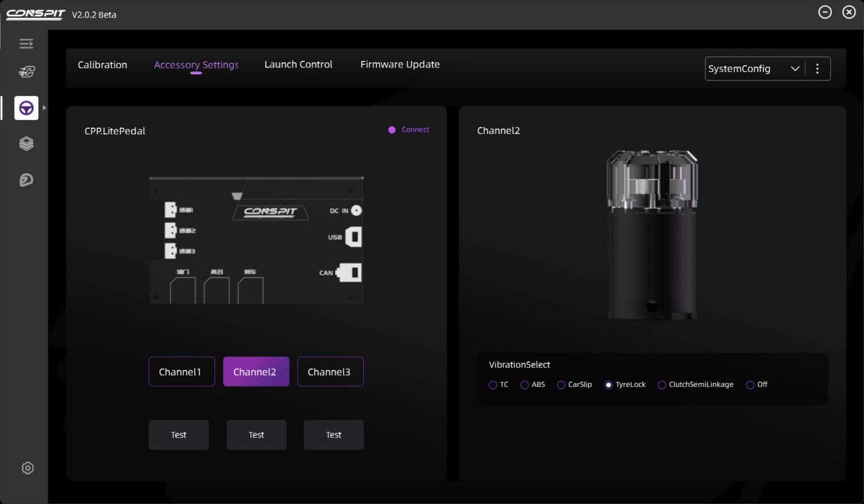Open settings gear in the sidebar
Screen dimensions: 864x504
click(x=27, y=468)
